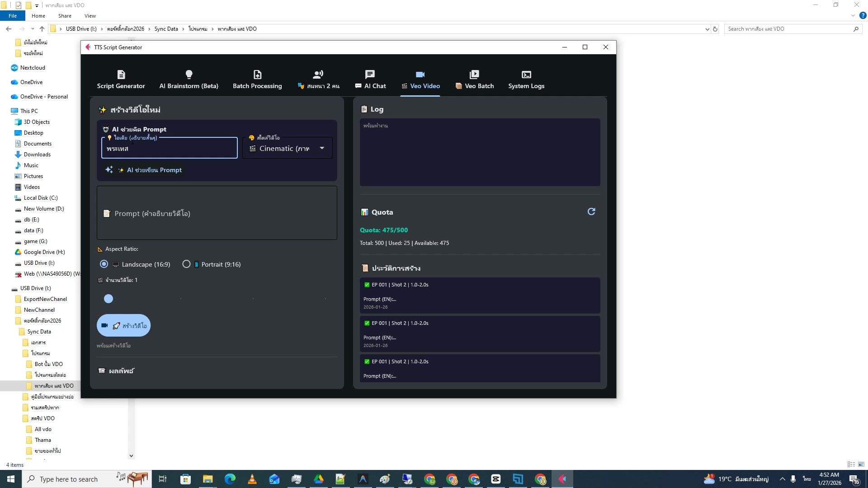The image size is (868, 488).
Task: Toggle the green checkmark on first EP 001 entry
Action: tap(366, 285)
